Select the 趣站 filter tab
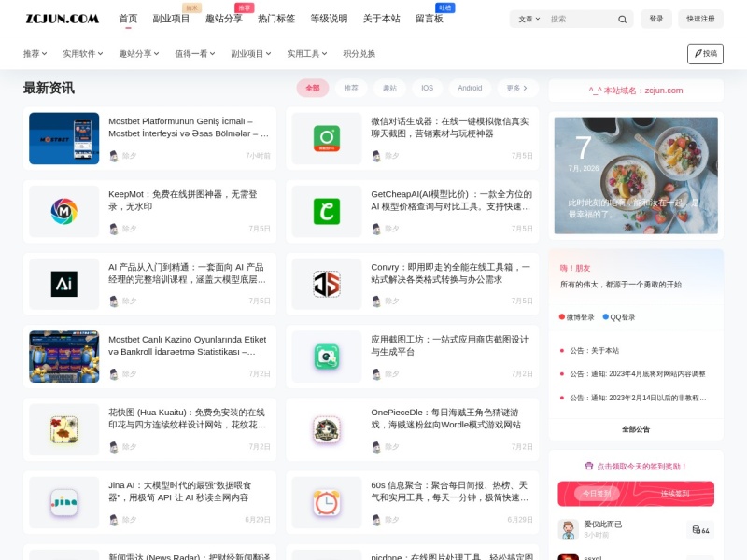This screenshot has width=747, height=560. (389, 88)
